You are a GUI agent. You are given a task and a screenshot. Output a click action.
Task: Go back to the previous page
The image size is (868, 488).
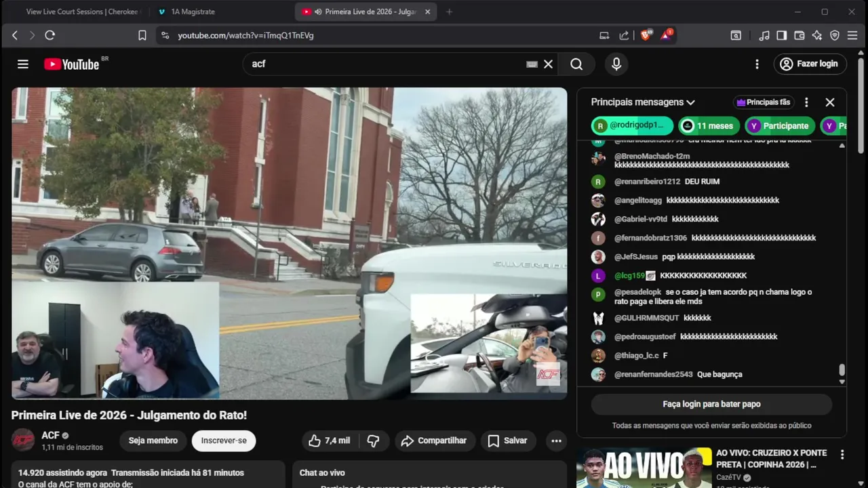(15, 35)
